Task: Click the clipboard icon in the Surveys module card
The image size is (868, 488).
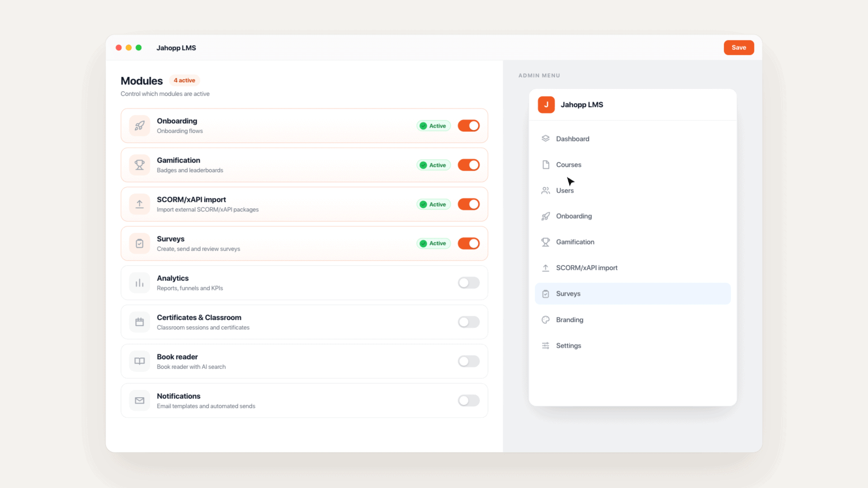Action: [140, 244]
